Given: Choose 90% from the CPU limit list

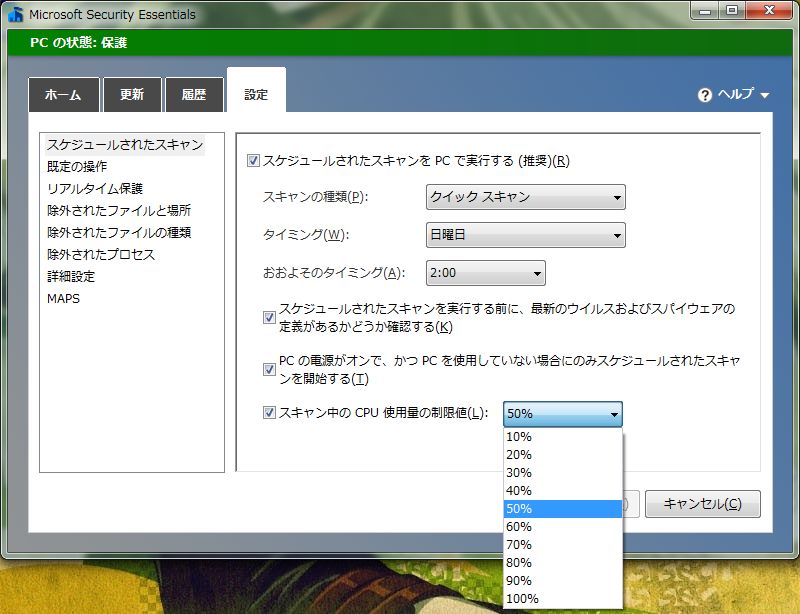Looking at the screenshot, I should point(563,581).
